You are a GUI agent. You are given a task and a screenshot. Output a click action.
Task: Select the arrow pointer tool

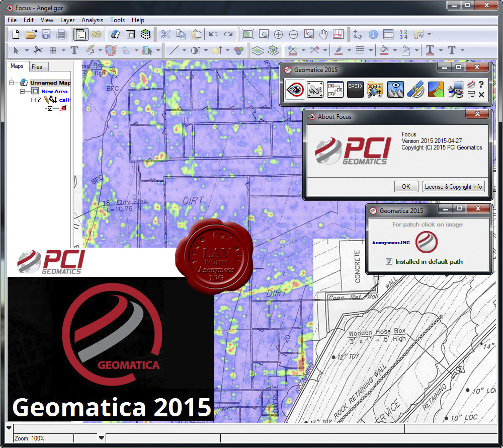click(x=16, y=50)
